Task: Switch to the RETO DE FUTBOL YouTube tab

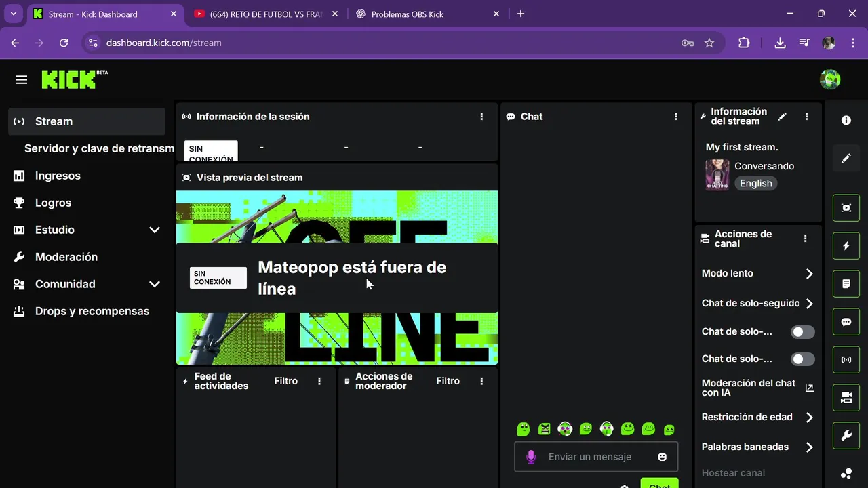Action: click(x=266, y=14)
